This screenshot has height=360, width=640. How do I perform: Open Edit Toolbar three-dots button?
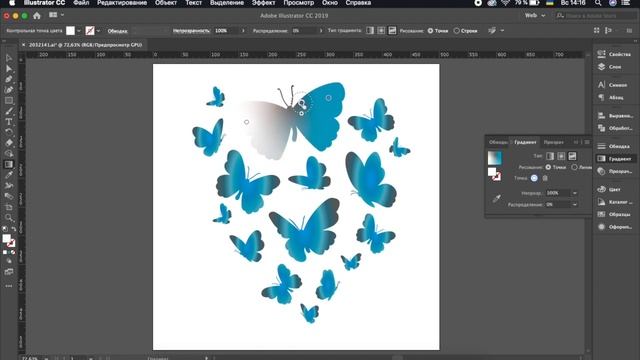tap(9, 286)
